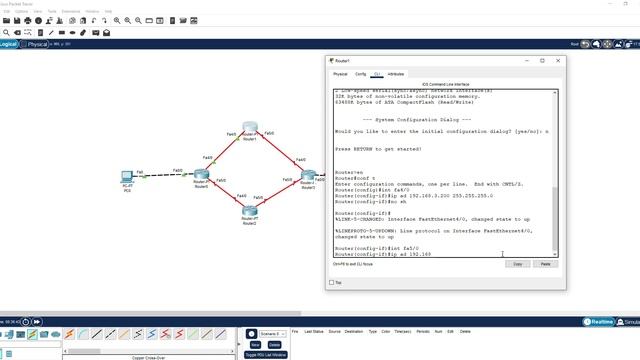Select the CLI tab in Router1 window
Viewport: 640px width, 360px height.
[377, 74]
